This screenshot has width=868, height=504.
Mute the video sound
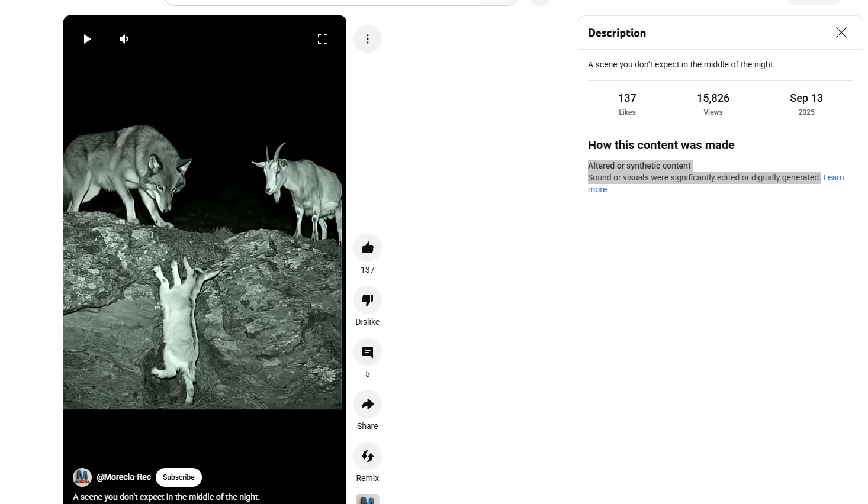click(124, 39)
